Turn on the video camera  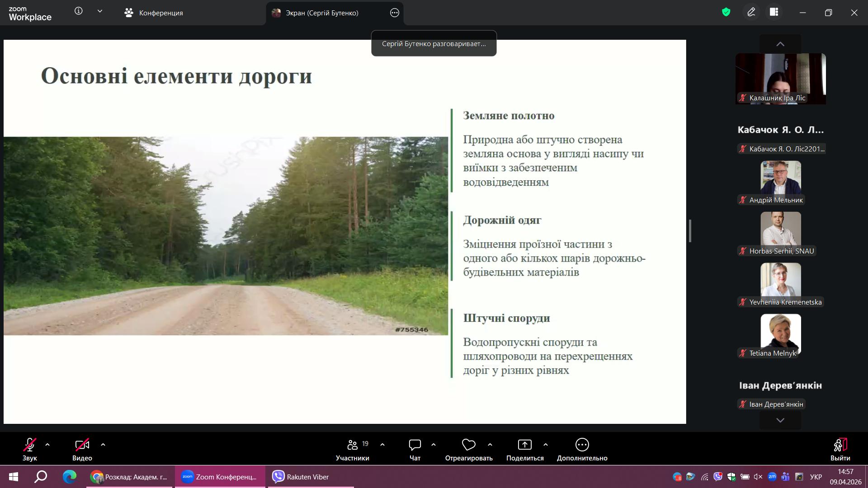(x=82, y=445)
